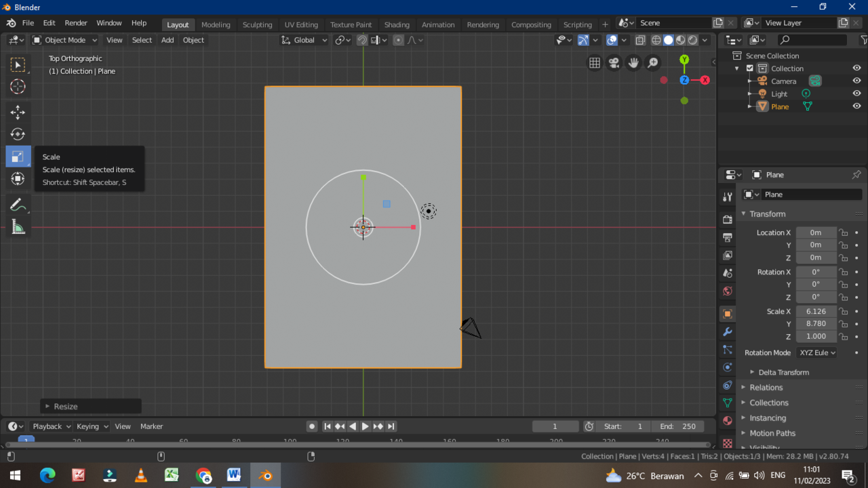Screen dimensions: 868x488
Task: Toggle proportional editing button
Action: pyautogui.click(x=398, y=40)
